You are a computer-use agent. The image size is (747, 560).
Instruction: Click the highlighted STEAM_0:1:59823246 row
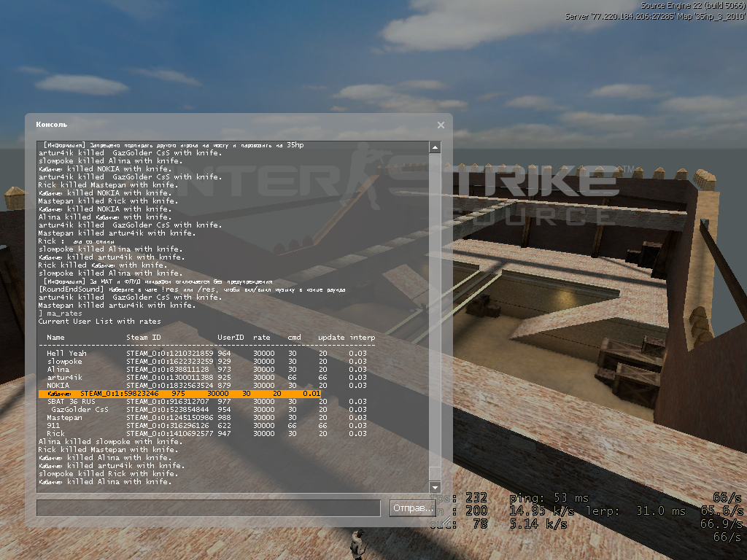pyautogui.click(x=179, y=394)
